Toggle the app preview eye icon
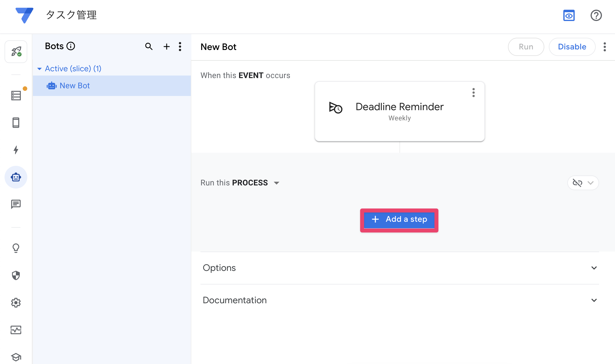Viewport: 615px width, 364px height. tap(569, 16)
